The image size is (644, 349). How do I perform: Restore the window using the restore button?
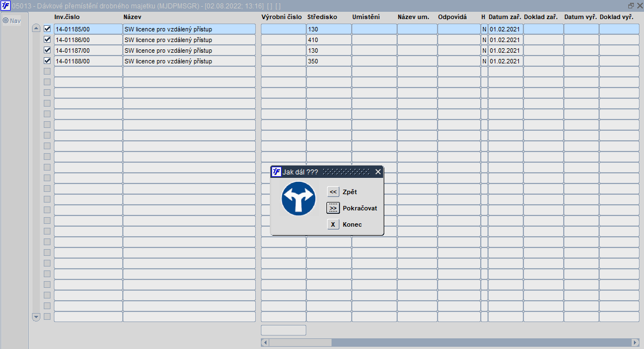coord(631,6)
